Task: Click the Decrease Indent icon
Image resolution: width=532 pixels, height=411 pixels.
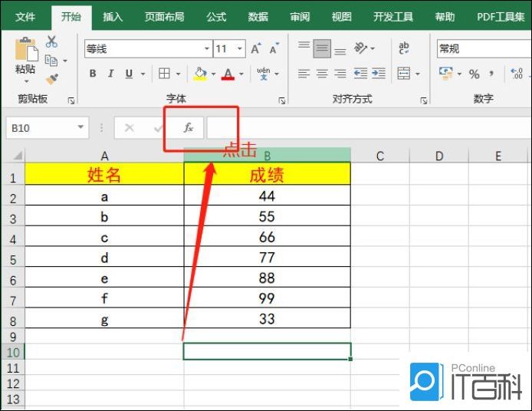Action: pos(360,74)
